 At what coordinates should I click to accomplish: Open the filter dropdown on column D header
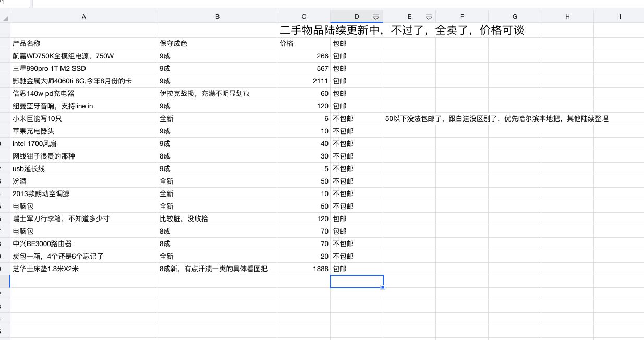pos(376,16)
